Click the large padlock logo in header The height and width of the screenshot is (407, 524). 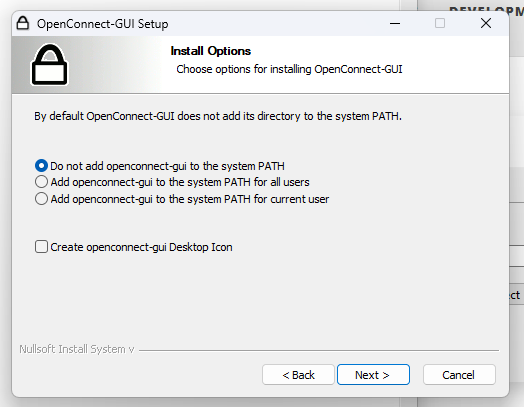click(49, 64)
